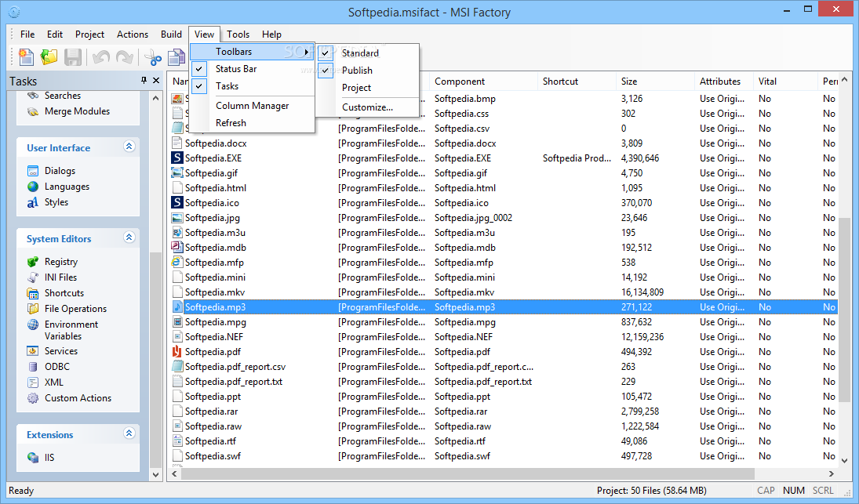Open the File menu

click(27, 34)
